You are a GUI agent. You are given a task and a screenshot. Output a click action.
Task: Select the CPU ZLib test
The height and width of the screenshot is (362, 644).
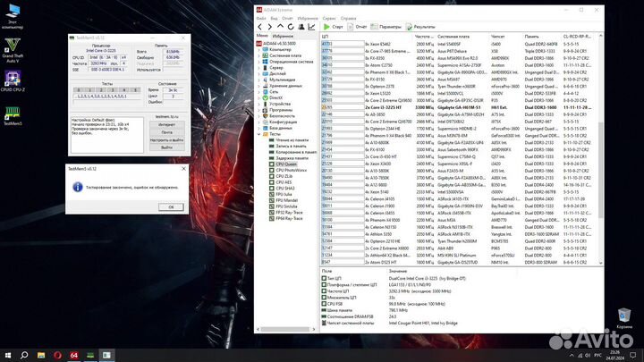pos(284,176)
